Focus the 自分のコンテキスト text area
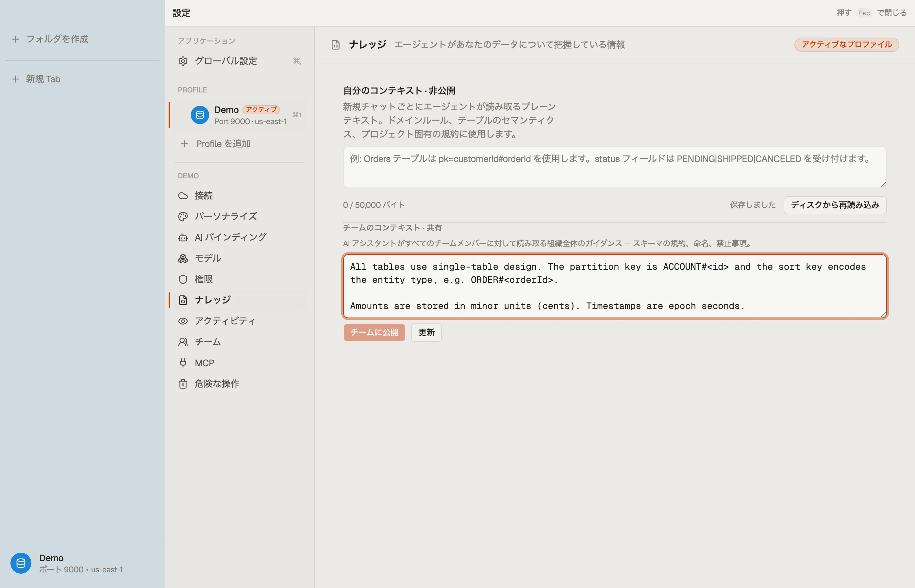 click(x=615, y=167)
